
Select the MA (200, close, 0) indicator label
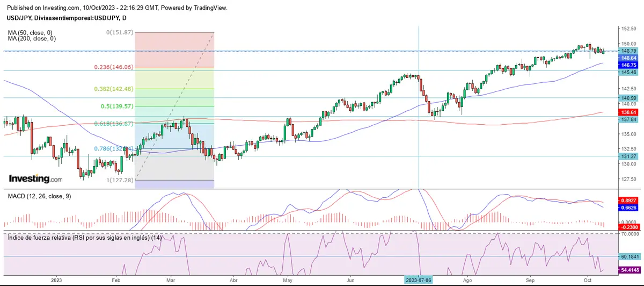[x=32, y=39]
